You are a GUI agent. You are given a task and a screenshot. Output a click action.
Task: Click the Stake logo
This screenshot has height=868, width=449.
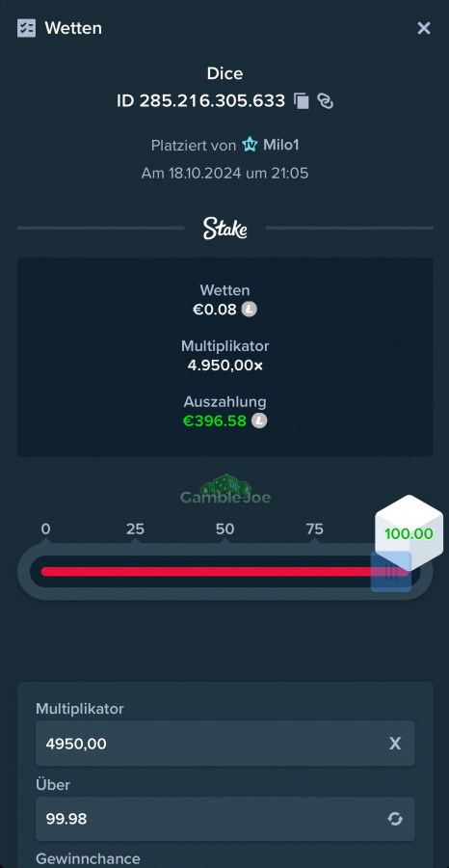[x=225, y=228]
